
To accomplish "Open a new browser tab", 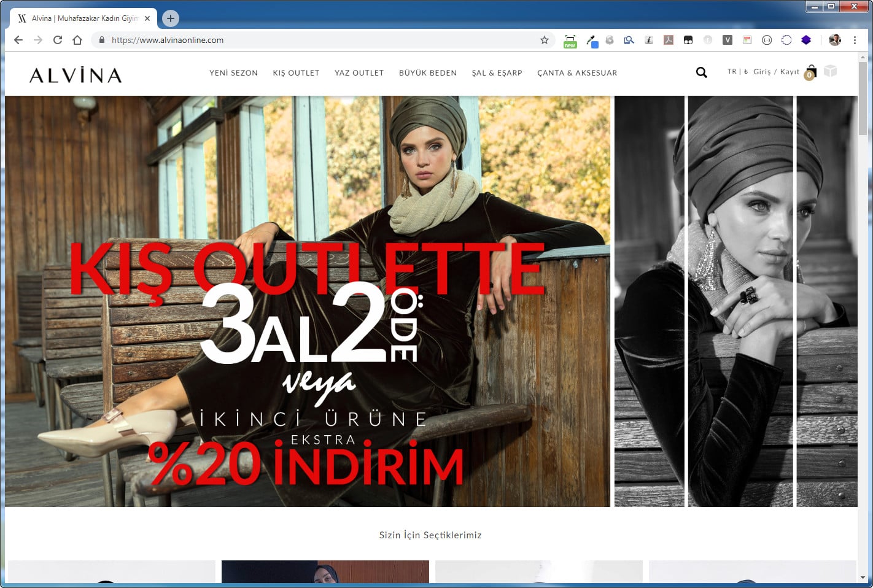I will (x=171, y=18).
